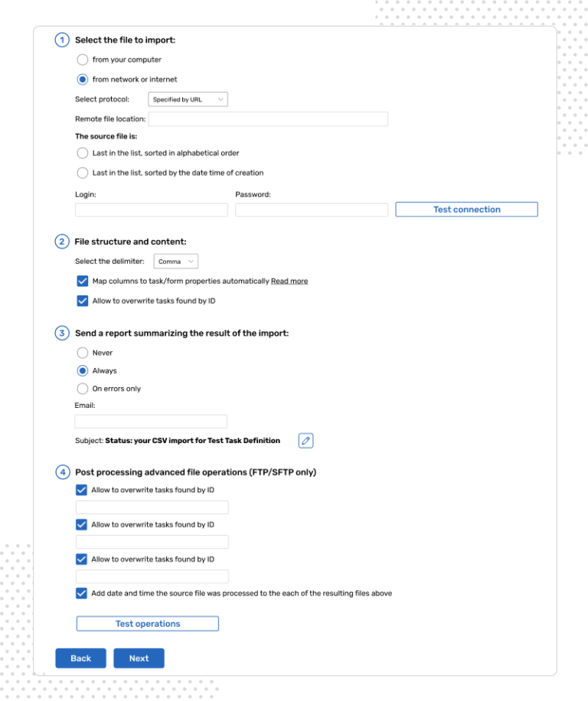The height and width of the screenshot is (701, 588).
Task: Disable 'Allow to overwrite tasks found by ID'
Action: tap(82, 301)
